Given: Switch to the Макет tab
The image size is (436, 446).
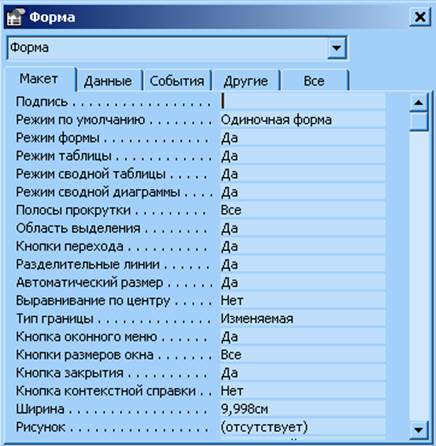Looking at the screenshot, I should [39, 79].
